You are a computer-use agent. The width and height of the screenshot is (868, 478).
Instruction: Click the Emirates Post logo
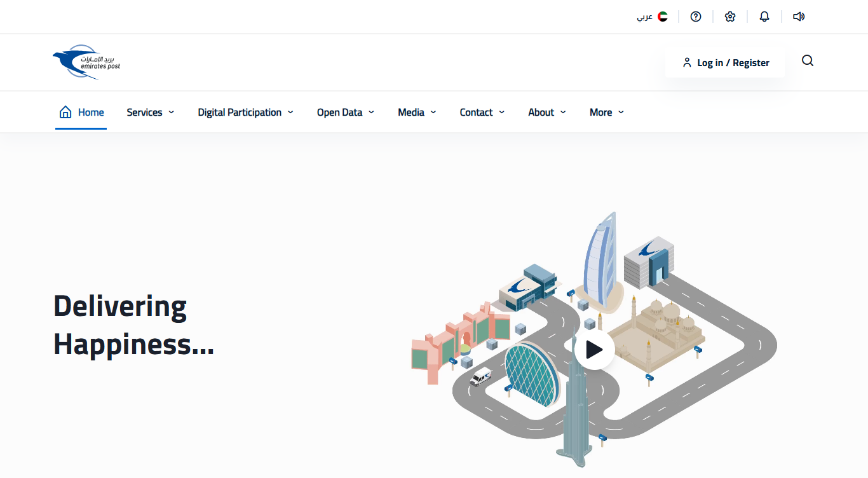coord(86,62)
